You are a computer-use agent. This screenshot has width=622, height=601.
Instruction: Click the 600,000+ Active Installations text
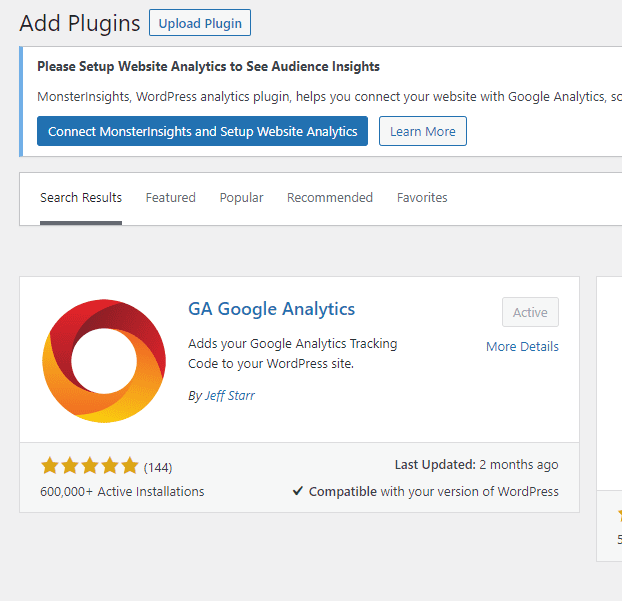(x=122, y=492)
